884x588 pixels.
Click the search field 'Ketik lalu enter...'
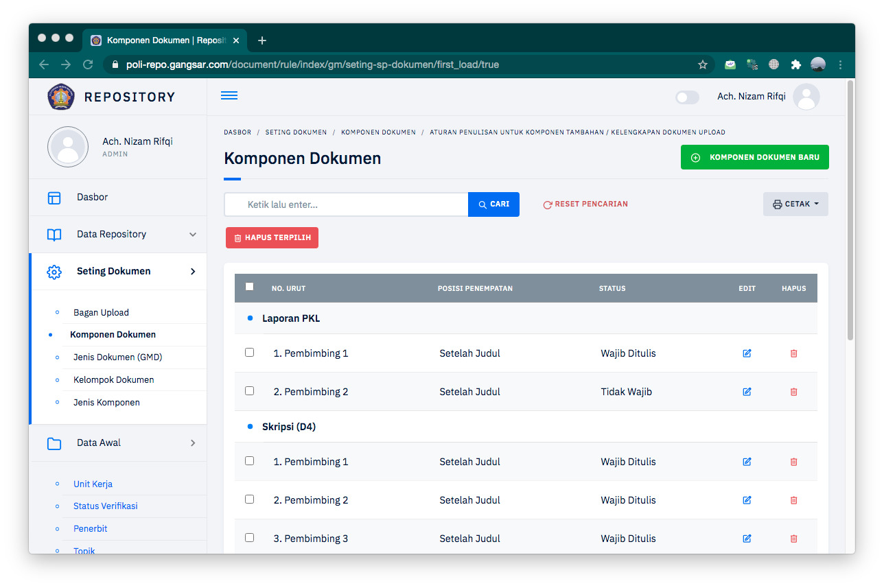click(346, 204)
